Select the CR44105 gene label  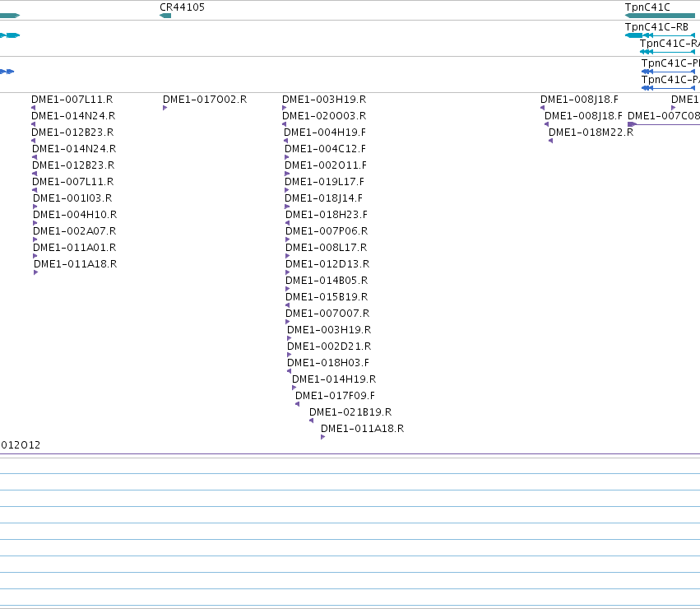tap(182, 7)
